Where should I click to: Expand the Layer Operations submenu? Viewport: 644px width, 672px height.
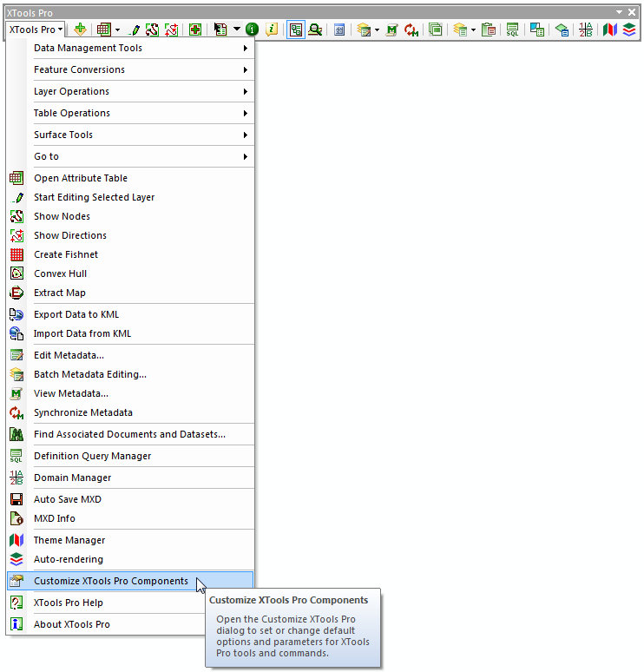point(131,91)
